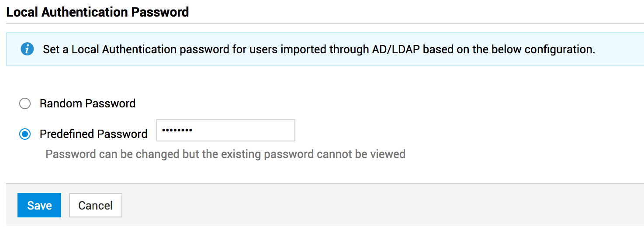The height and width of the screenshot is (227, 644).
Task: Select the Predefined Password radio button
Action: tap(25, 134)
